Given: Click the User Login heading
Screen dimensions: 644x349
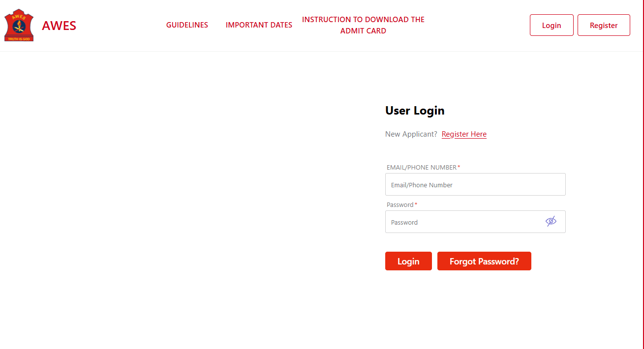Looking at the screenshot, I should tap(415, 111).
